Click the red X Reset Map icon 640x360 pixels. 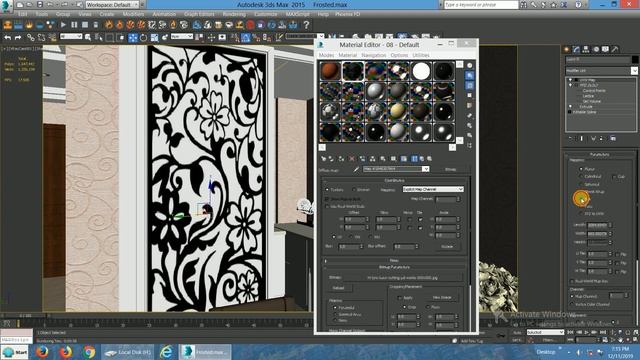[352, 159]
